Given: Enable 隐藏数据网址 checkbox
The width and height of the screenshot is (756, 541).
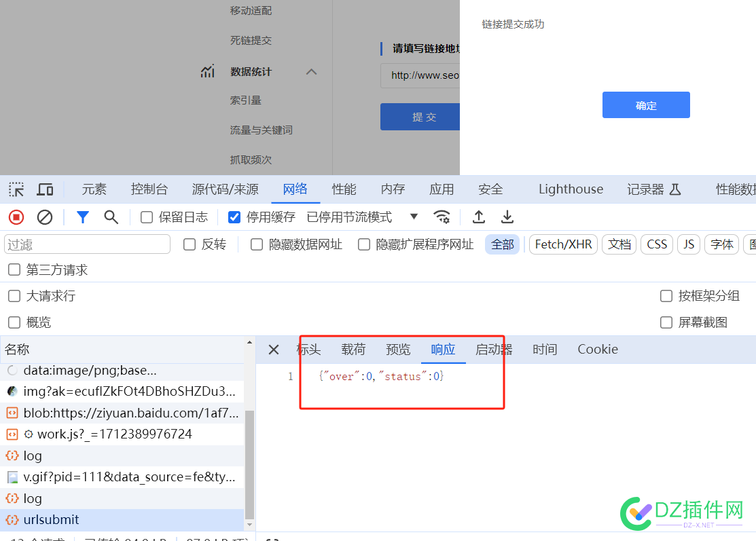Looking at the screenshot, I should click(x=257, y=245).
